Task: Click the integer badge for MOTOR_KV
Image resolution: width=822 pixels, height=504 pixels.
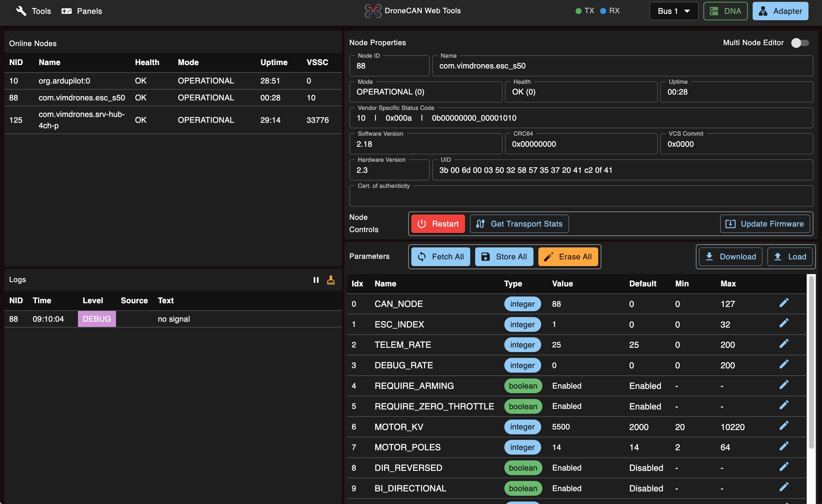Action: coord(522,427)
